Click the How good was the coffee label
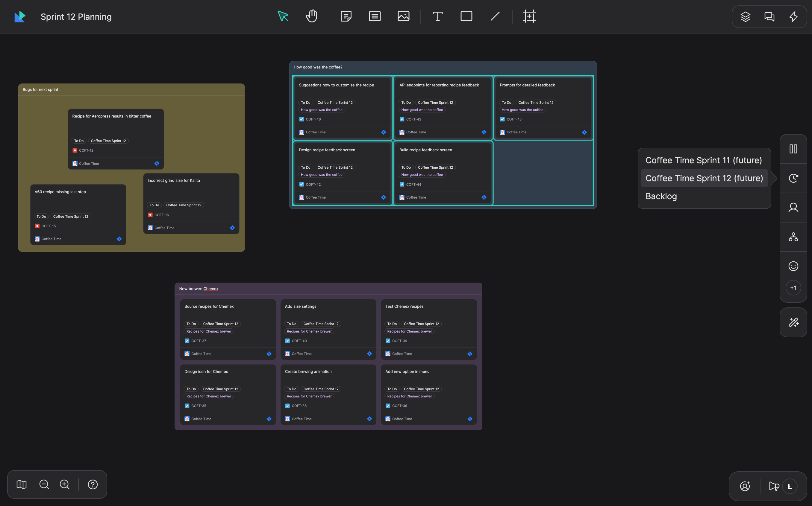The height and width of the screenshot is (506, 812). tap(321, 109)
